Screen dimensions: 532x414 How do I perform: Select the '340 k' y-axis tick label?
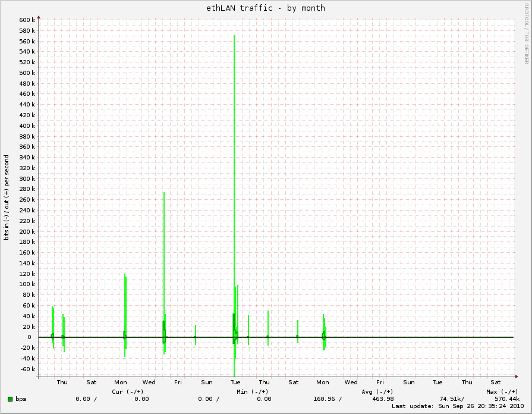point(27,157)
